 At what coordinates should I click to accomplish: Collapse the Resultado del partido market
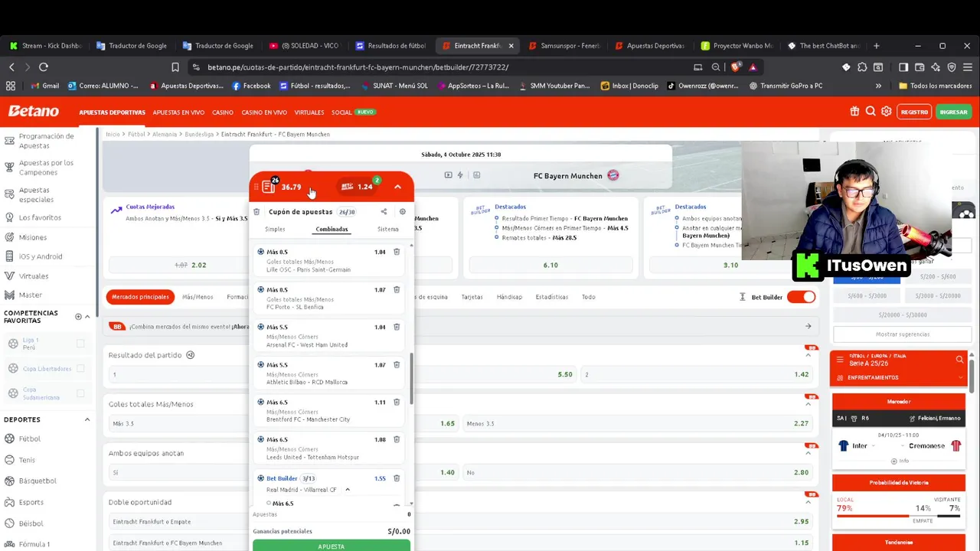(x=808, y=356)
